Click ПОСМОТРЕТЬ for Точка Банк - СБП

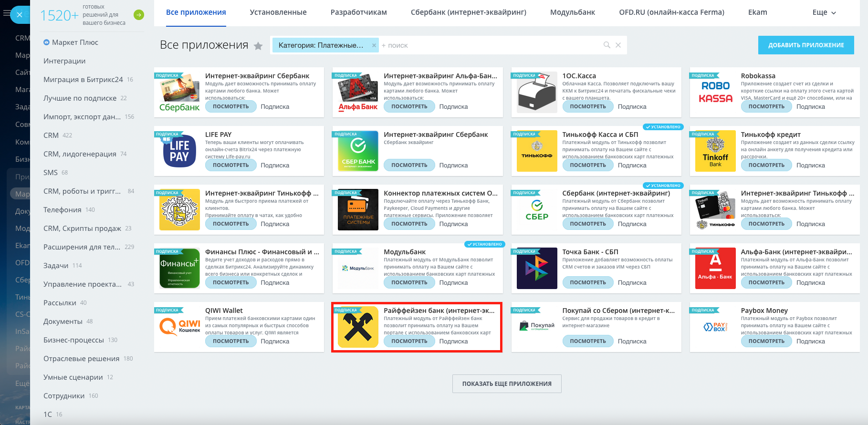pos(588,283)
